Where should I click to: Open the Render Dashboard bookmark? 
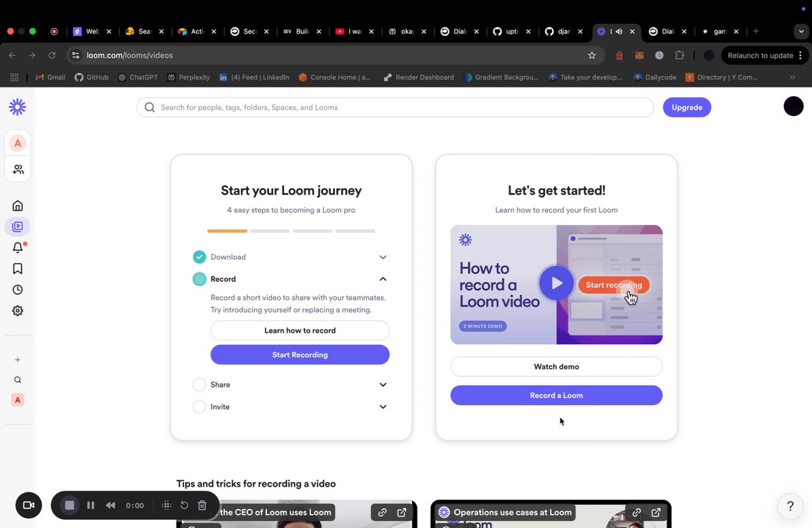[419, 77]
